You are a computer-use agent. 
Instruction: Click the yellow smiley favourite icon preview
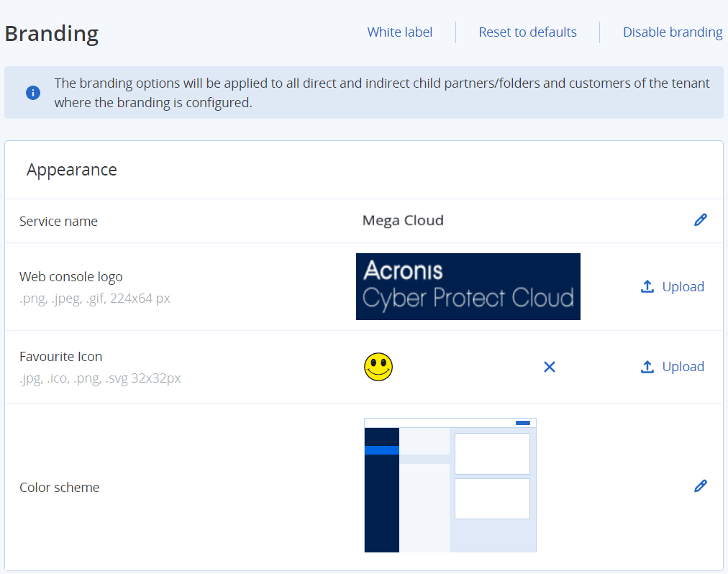click(x=378, y=367)
